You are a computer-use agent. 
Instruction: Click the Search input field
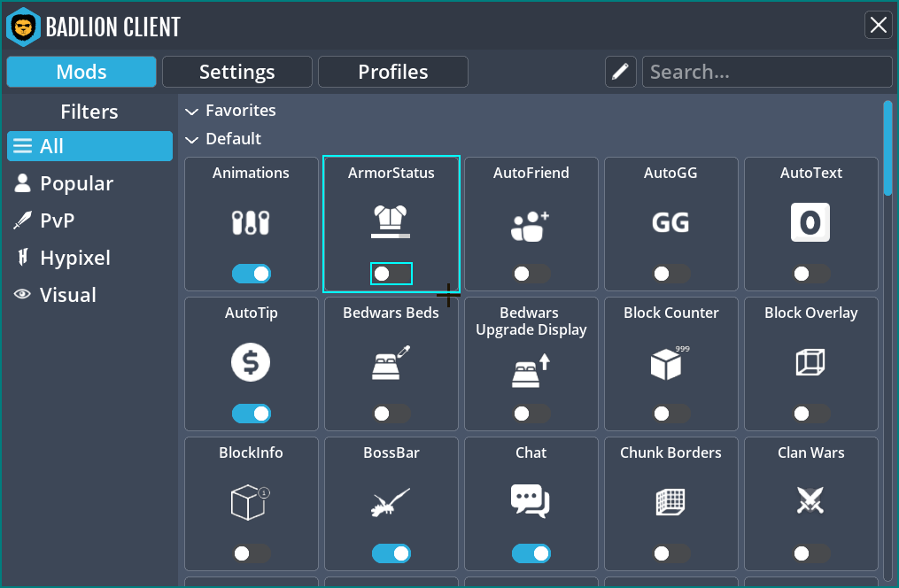767,72
